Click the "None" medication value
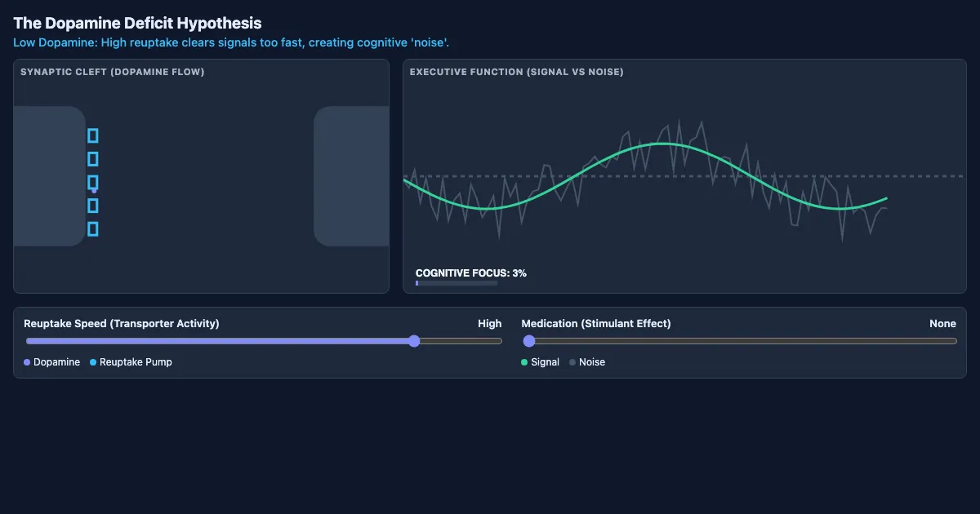 pos(942,324)
